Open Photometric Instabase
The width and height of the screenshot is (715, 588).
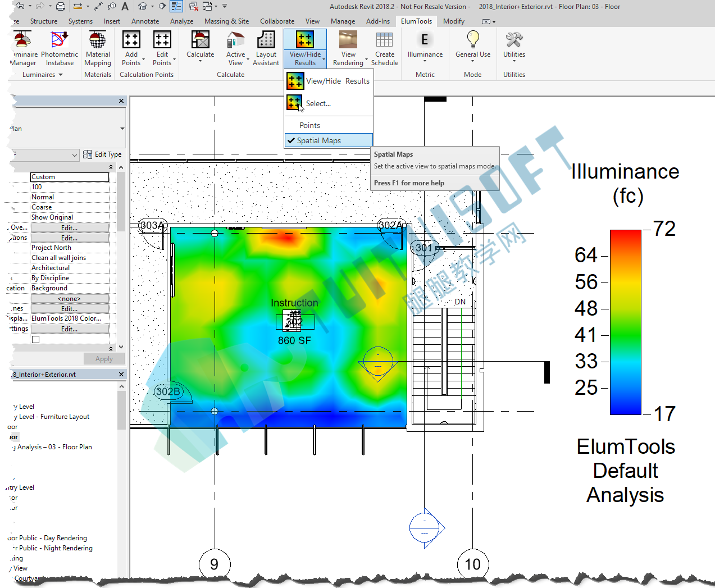click(60, 49)
